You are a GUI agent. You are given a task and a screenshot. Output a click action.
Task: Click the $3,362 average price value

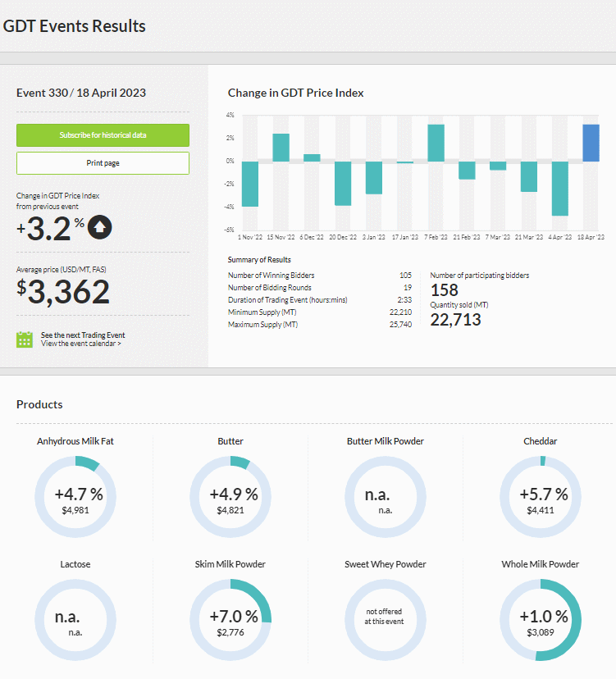click(x=63, y=291)
